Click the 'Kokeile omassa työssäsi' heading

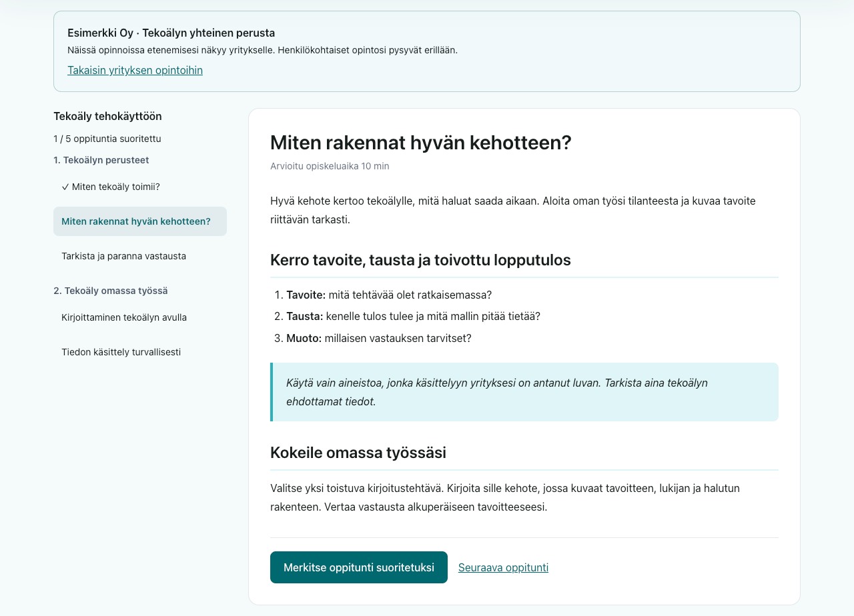coord(358,453)
